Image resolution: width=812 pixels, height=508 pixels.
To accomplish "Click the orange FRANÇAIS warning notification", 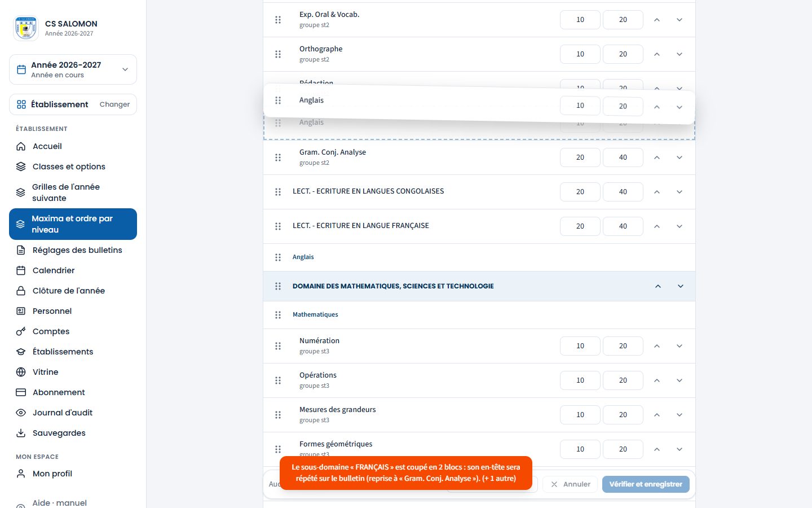I will click(x=406, y=473).
